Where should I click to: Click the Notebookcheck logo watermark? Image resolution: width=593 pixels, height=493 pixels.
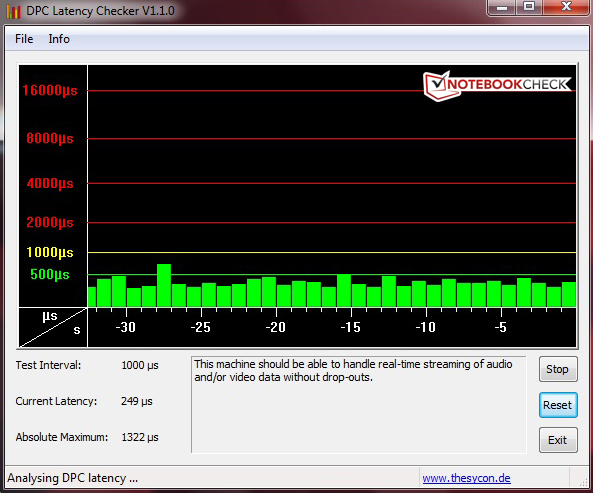pyautogui.click(x=498, y=85)
